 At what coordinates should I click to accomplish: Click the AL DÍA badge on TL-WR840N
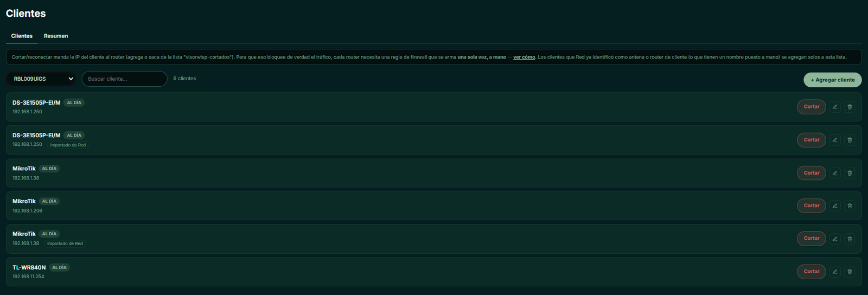(x=59, y=267)
